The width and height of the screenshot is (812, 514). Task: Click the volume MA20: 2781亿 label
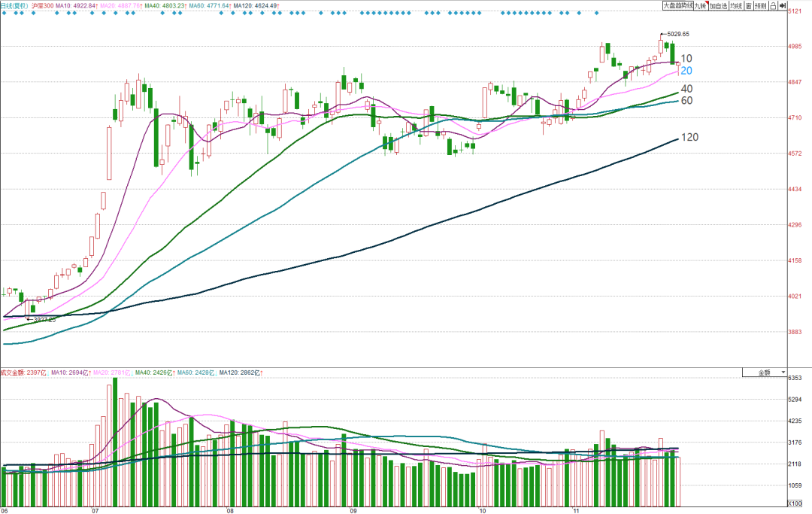tap(113, 373)
